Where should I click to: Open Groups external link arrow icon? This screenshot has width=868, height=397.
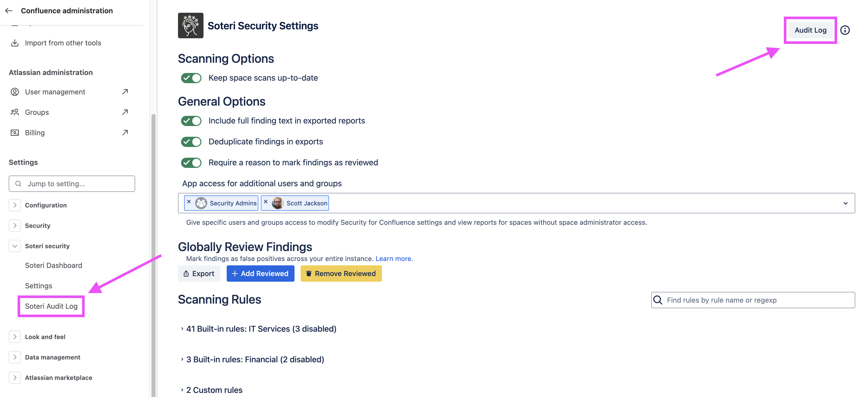click(x=125, y=112)
